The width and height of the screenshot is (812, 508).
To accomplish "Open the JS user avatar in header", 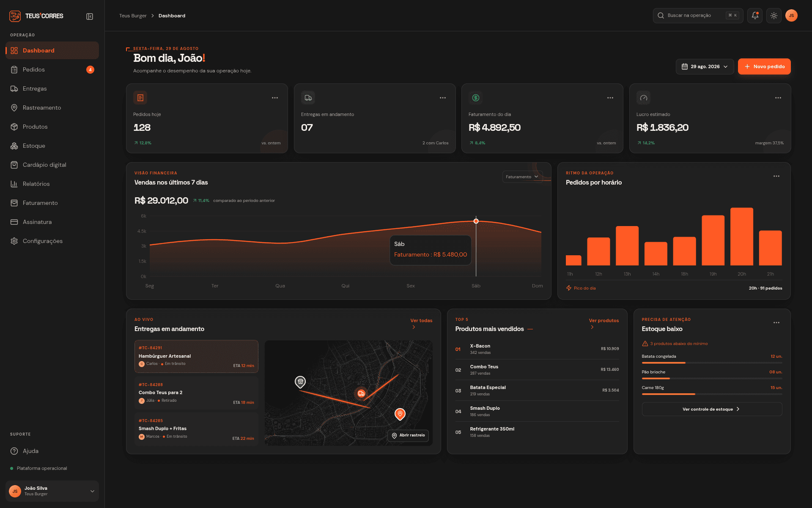I will tap(791, 16).
